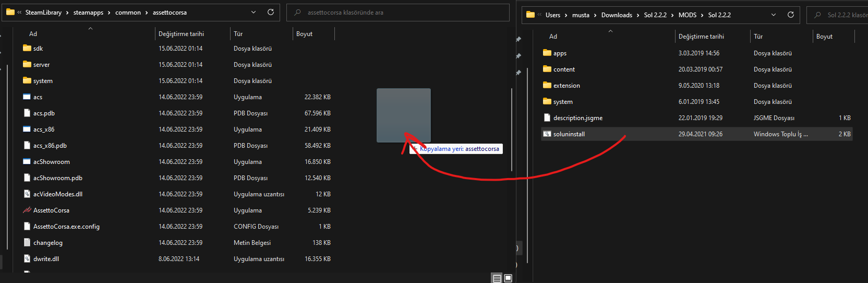This screenshot has height=283, width=868.
Task: Expand chevron after steamapps in breadcrumb
Action: 109,13
